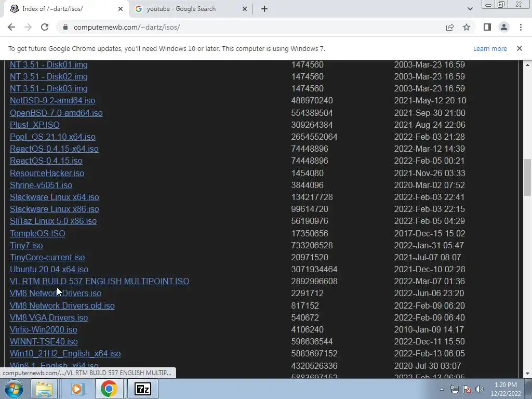The height and width of the screenshot is (399, 532).
Task: Open Chrome's three-dot menu
Action: [x=521, y=27]
